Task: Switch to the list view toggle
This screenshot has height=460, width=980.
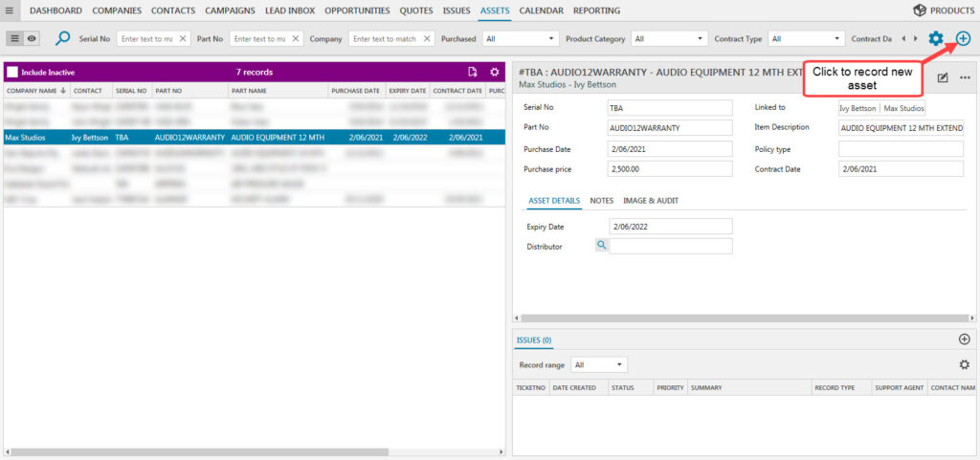Action: (x=15, y=39)
